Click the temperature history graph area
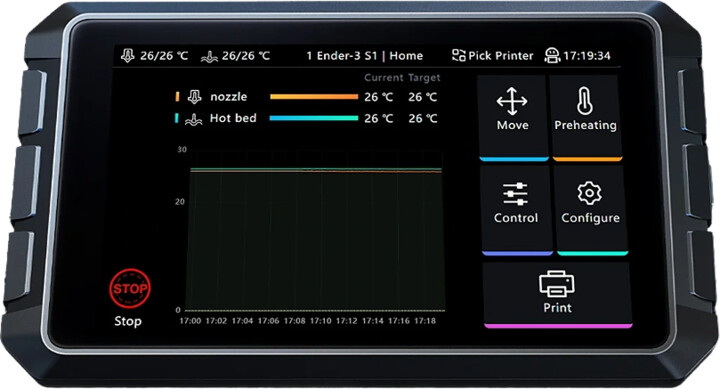The height and width of the screenshot is (389, 720). point(316,231)
